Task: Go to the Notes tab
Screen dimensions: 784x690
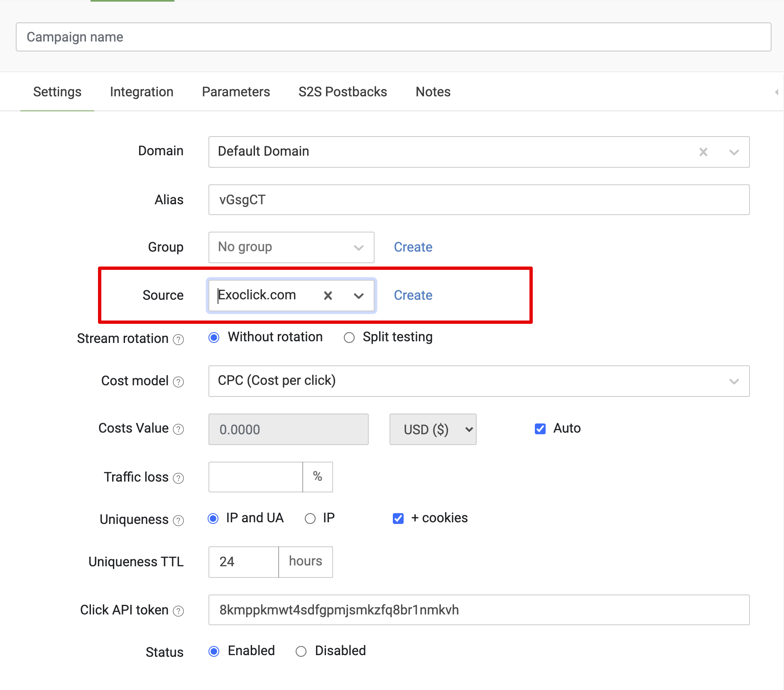Action: coord(433,92)
